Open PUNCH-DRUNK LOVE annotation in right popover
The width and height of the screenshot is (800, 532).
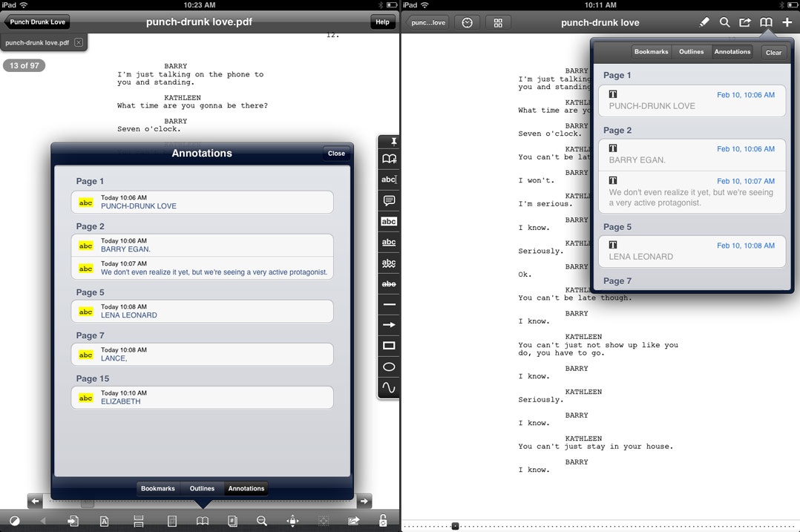coord(692,100)
